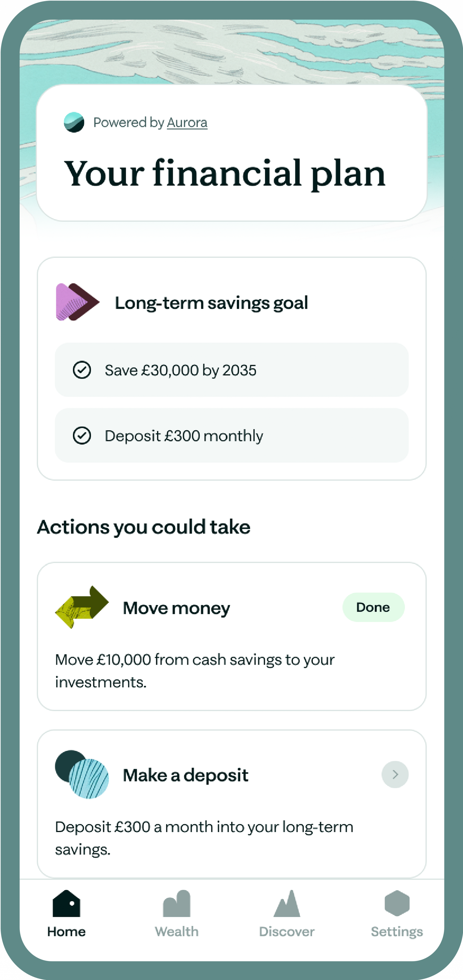Image resolution: width=463 pixels, height=980 pixels.
Task: Toggle the Deposit £300 monthly checkmark
Action: coord(82,436)
